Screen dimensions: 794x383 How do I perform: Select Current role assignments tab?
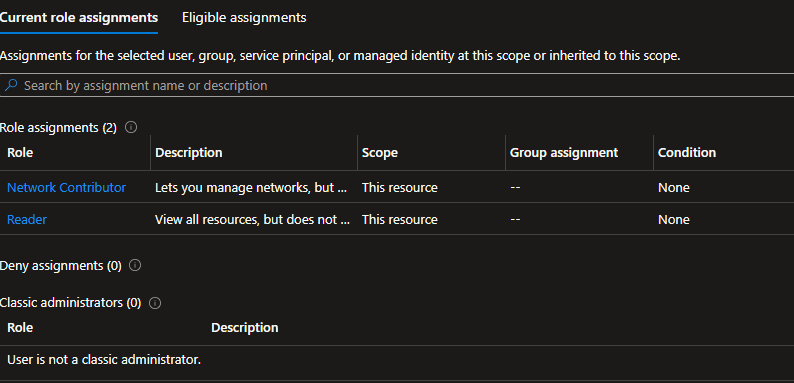[78, 18]
